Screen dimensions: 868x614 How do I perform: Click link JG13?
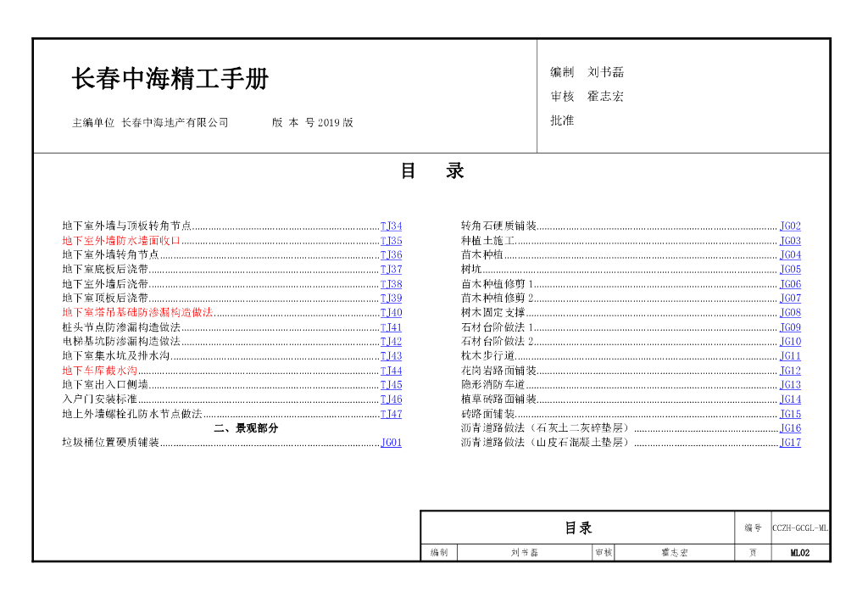(x=790, y=385)
